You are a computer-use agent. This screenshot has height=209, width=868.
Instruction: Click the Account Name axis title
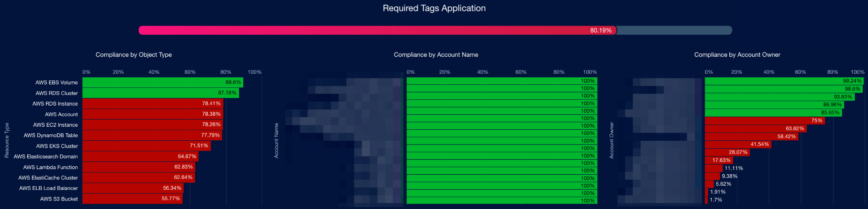[x=276, y=141]
